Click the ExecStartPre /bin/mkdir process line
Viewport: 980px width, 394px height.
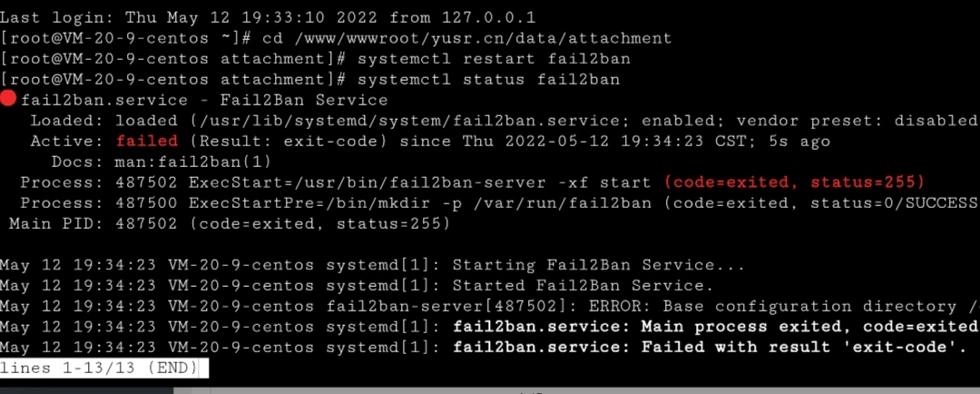(x=499, y=202)
